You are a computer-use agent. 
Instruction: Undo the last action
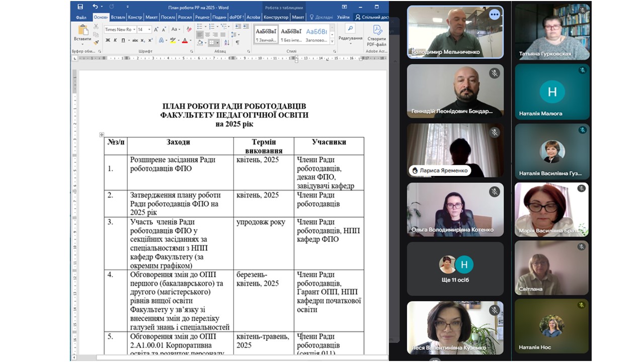[x=95, y=7]
